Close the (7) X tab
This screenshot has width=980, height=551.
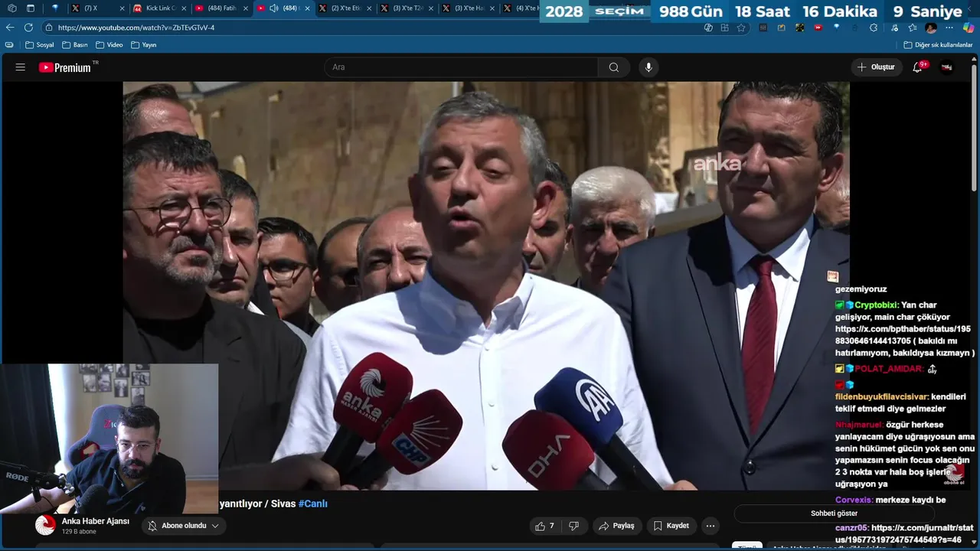point(121,8)
